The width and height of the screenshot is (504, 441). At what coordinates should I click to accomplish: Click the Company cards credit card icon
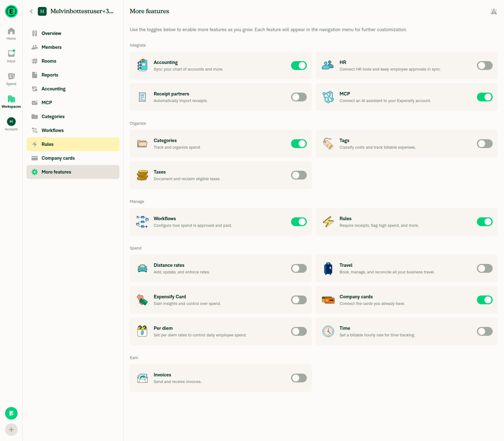[328, 300]
